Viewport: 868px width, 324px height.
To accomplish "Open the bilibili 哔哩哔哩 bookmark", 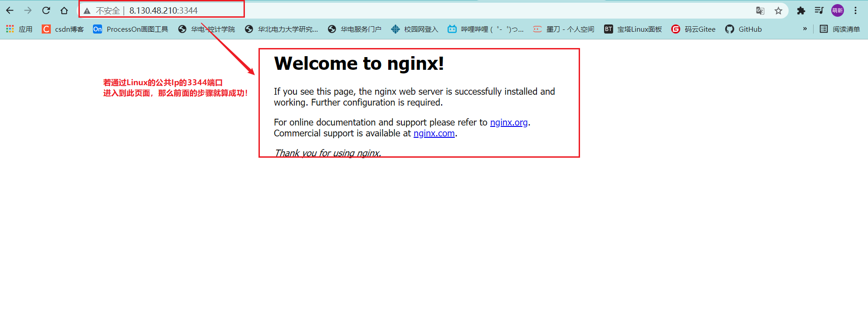I will pyautogui.click(x=486, y=29).
